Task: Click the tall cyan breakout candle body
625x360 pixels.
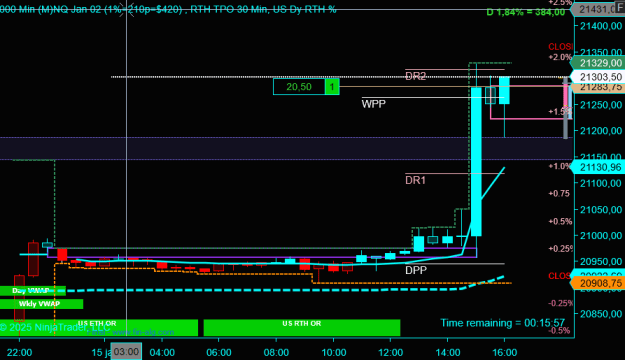Action: click(476, 161)
